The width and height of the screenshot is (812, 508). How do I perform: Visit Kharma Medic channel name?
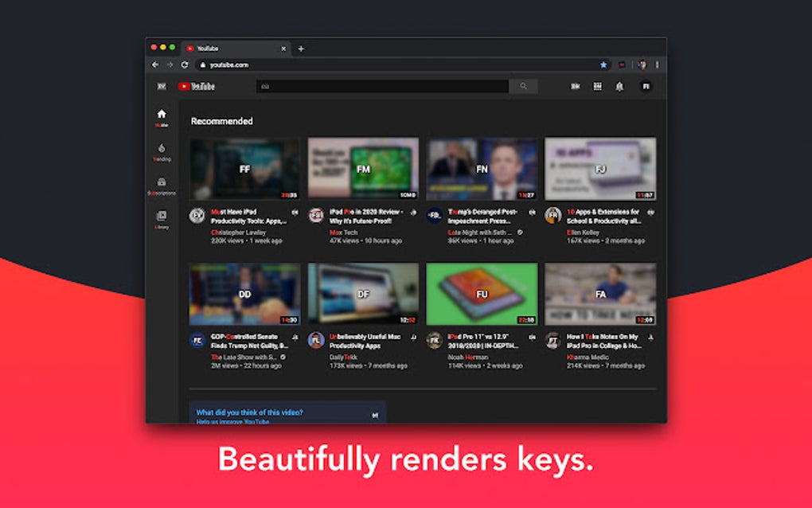click(588, 358)
